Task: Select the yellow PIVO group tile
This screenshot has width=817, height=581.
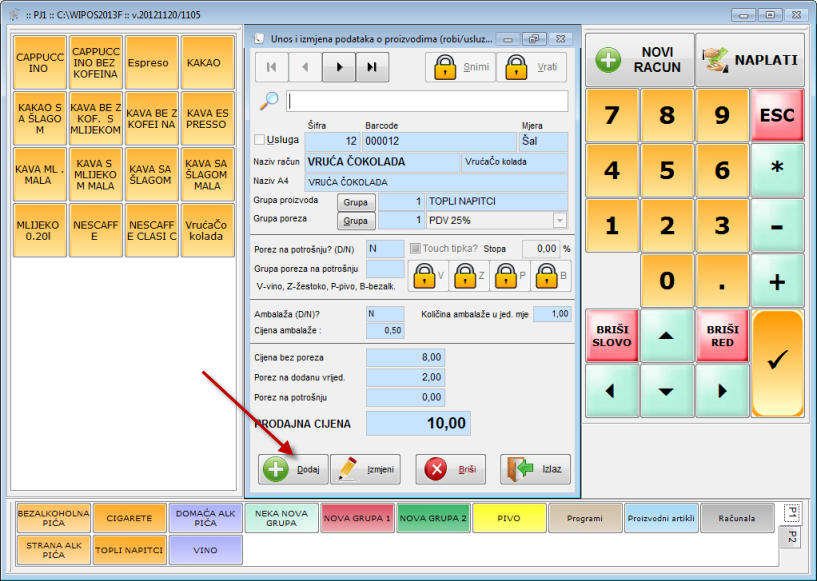Action: 509,518
